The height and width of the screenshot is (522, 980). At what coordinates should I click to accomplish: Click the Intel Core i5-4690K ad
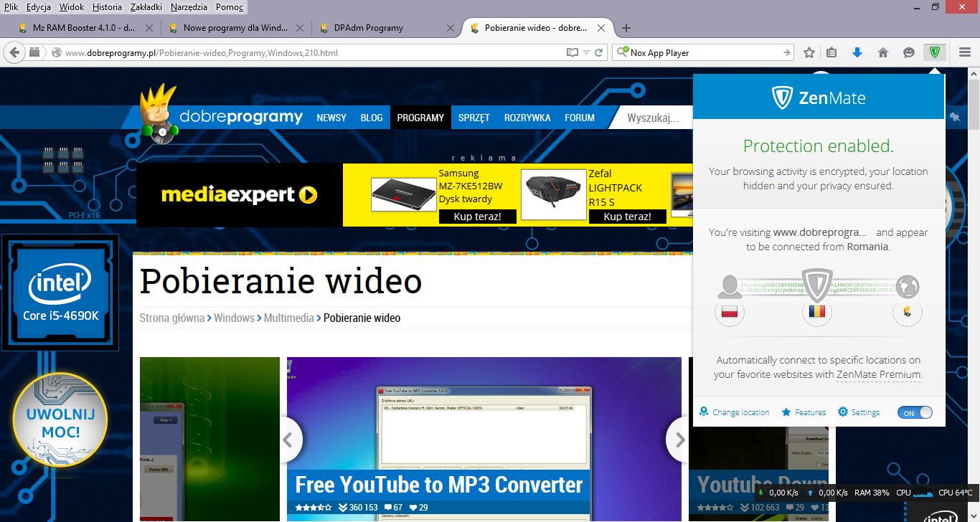point(60,293)
